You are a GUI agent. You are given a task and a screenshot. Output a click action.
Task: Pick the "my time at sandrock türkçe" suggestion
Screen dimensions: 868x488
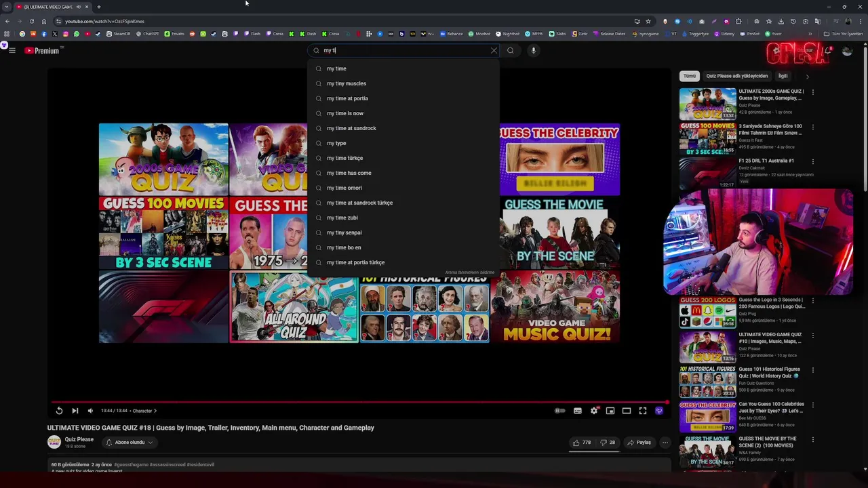coord(403,203)
